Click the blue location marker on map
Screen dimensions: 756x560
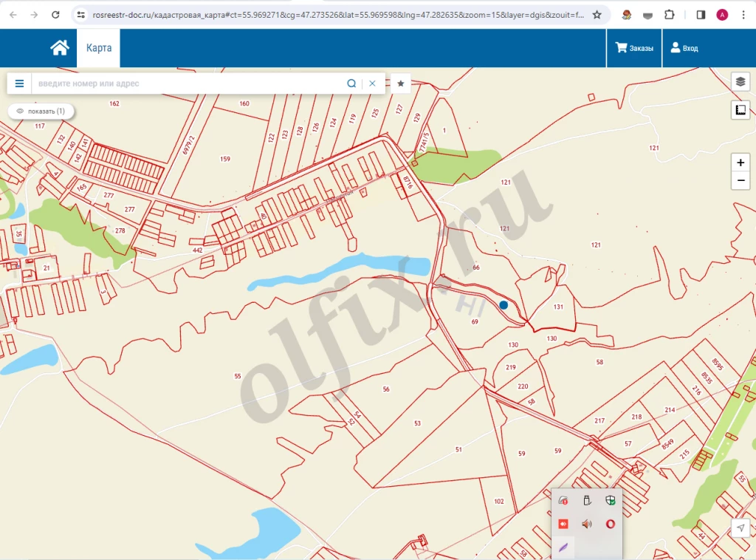[x=504, y=304]
